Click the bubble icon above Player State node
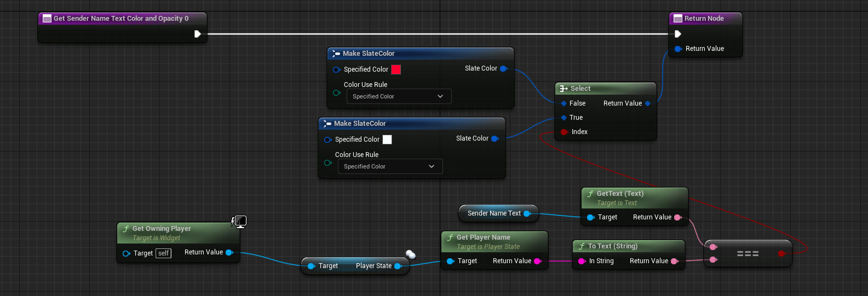Image resolution: width=868 pixels, height=296 pixels. click(x=411, y=254)
